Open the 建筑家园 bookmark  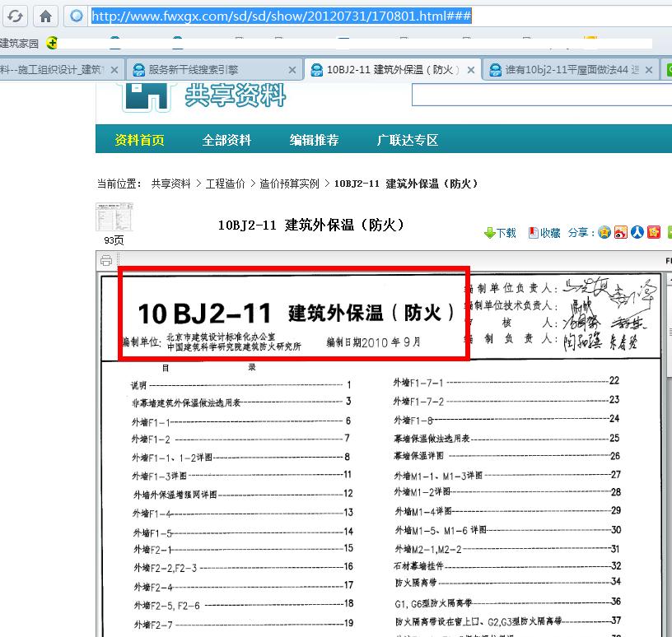pyautogui.click(x=19, y=44)
